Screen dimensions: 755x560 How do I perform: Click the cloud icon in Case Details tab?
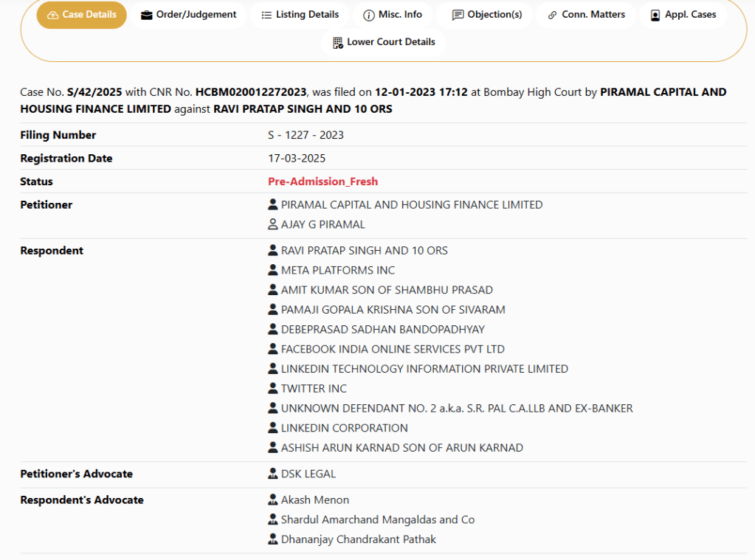pos(52,15)
